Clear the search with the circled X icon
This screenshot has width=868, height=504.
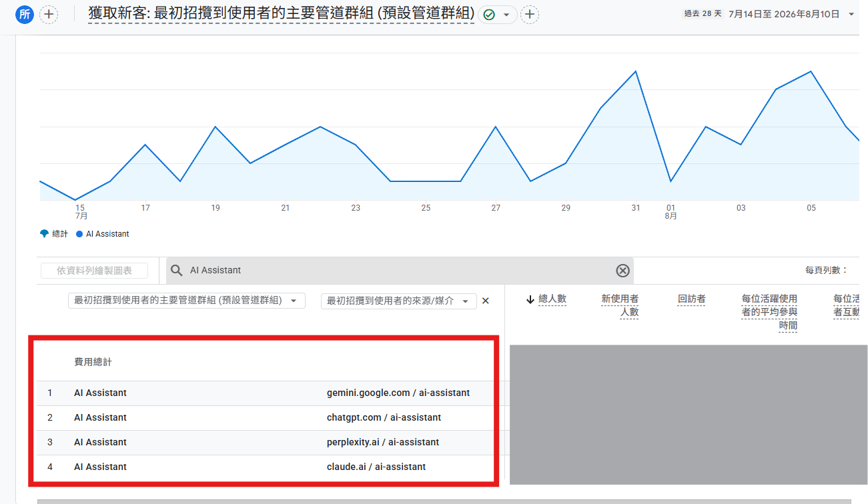pos(622,270)
